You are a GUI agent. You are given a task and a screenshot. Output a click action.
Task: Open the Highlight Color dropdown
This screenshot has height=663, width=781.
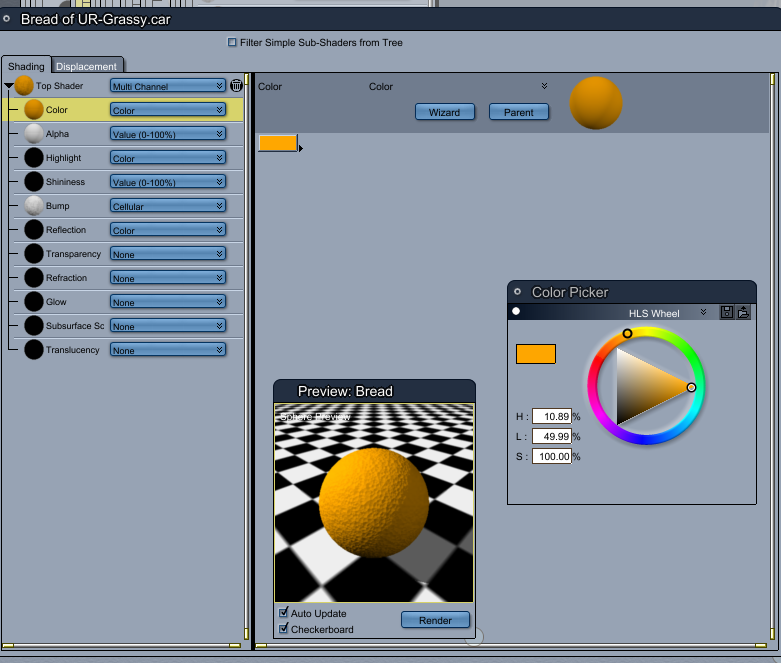click(168, 157)
